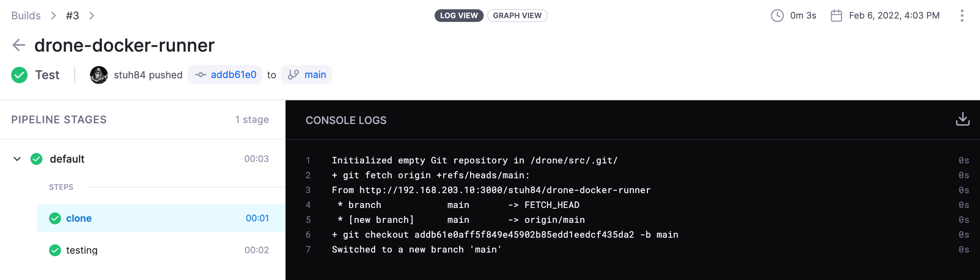Click the stuh84 user avatar
The height and width of the screenshot is (280, 980).
[99, 75]
